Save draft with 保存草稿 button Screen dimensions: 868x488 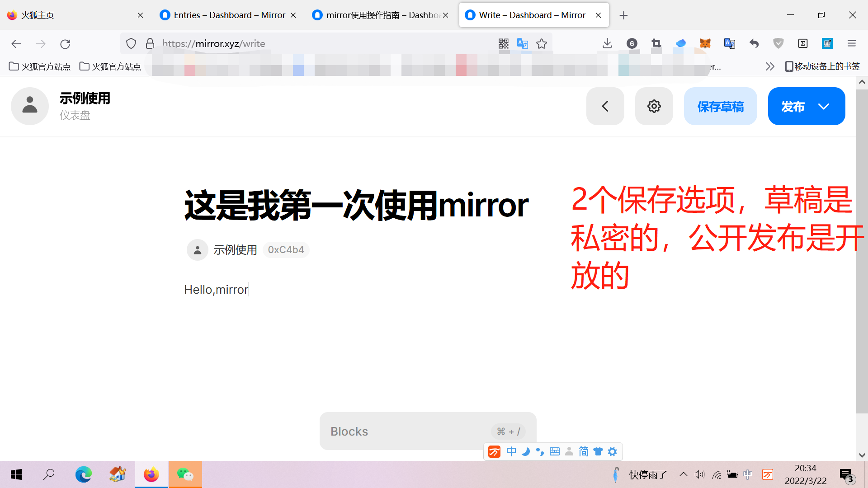point(720,106)
